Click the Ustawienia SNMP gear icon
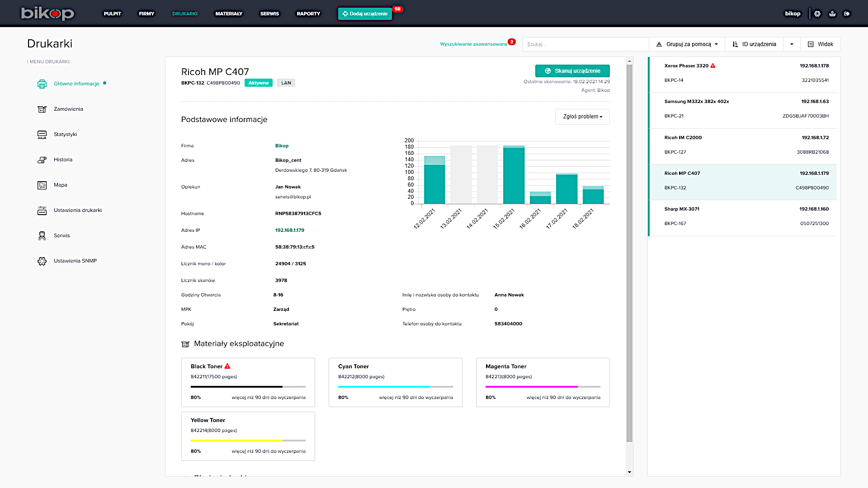Screen dimensions: 868x488 [x=42, y=261]
